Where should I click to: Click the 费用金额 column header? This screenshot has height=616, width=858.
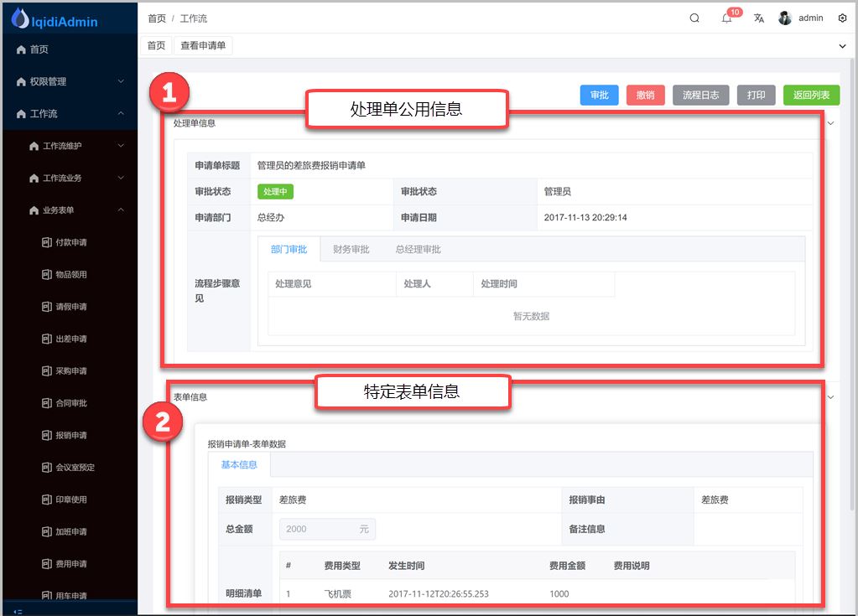[567, 566]
